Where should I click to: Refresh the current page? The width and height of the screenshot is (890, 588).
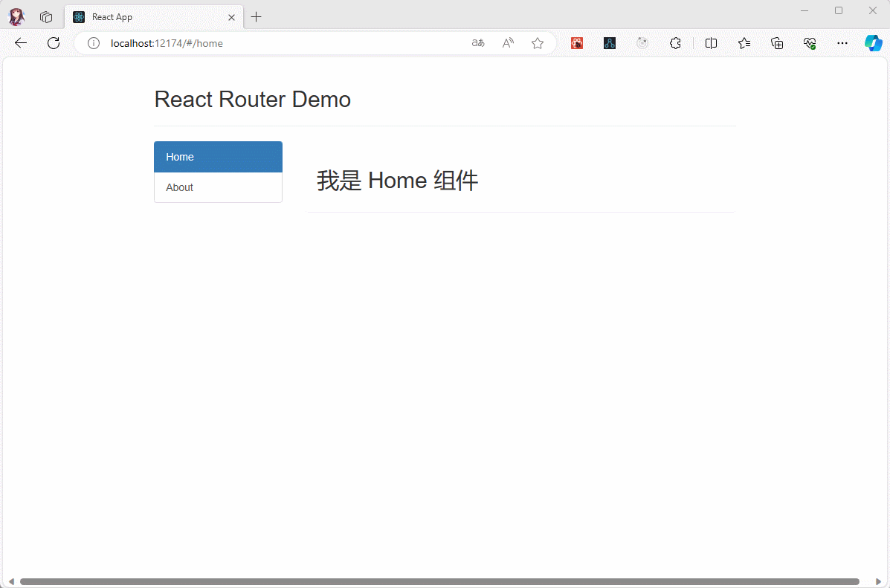point(54,43)
